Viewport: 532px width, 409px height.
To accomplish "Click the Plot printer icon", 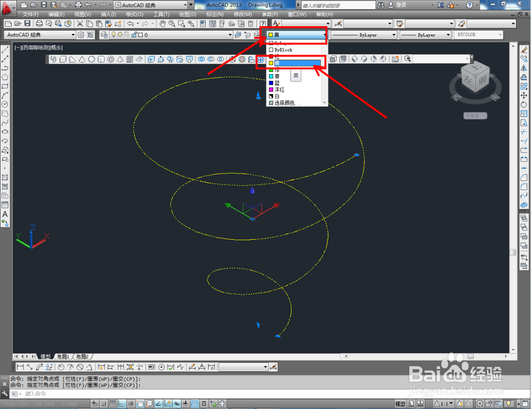I will coord(39,24).
